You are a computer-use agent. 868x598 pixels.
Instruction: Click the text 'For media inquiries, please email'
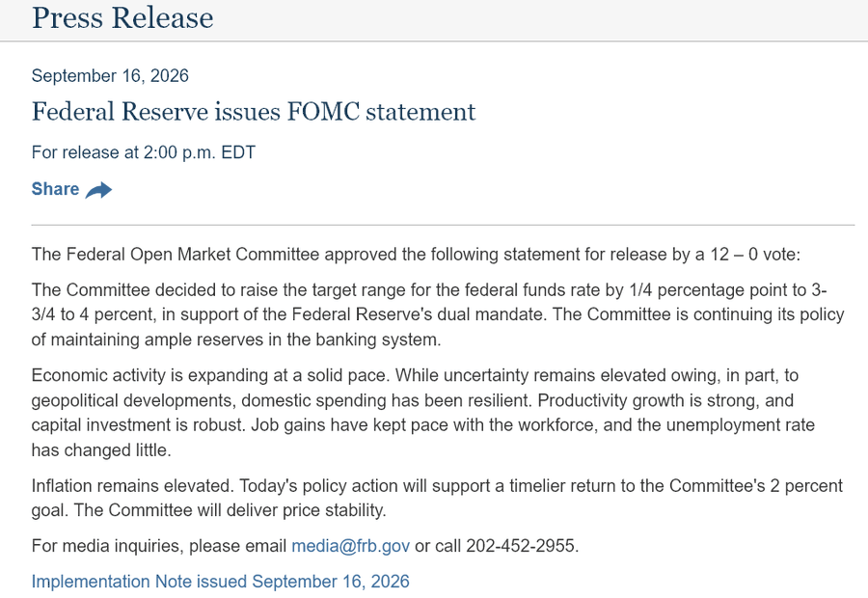(x=159, y=546)
